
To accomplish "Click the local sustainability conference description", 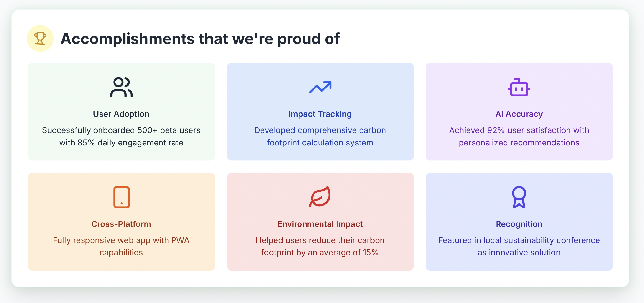I will point(519,246).
